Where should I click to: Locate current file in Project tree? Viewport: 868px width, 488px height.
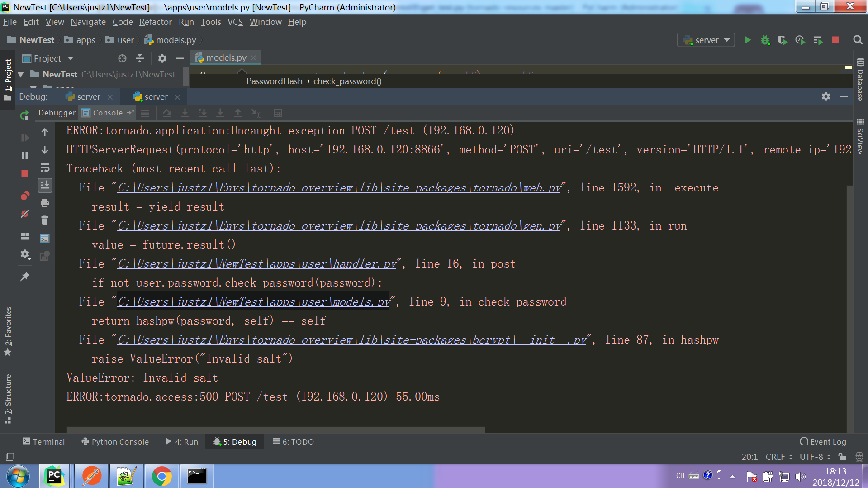click(122, 58)
